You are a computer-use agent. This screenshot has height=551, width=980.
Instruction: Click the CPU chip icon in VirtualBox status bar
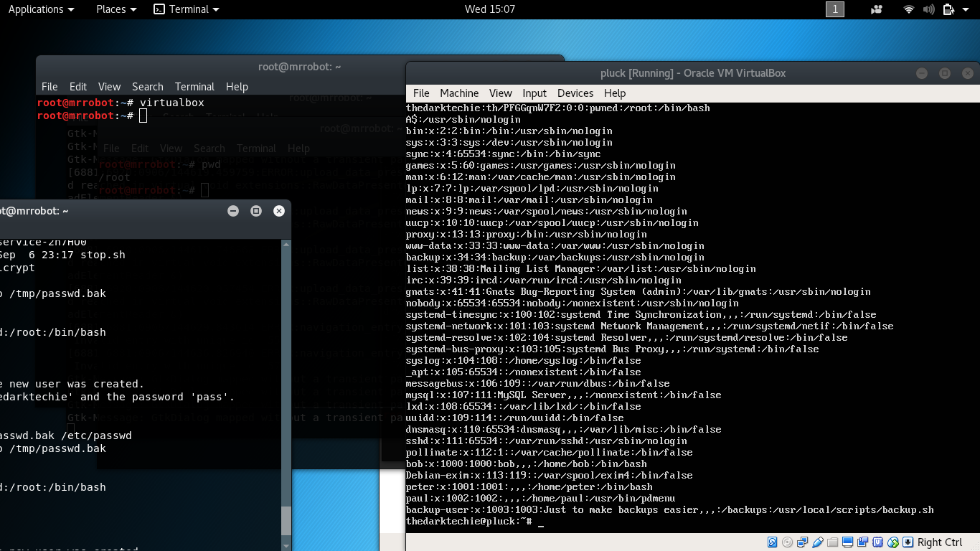click(877, 542)
